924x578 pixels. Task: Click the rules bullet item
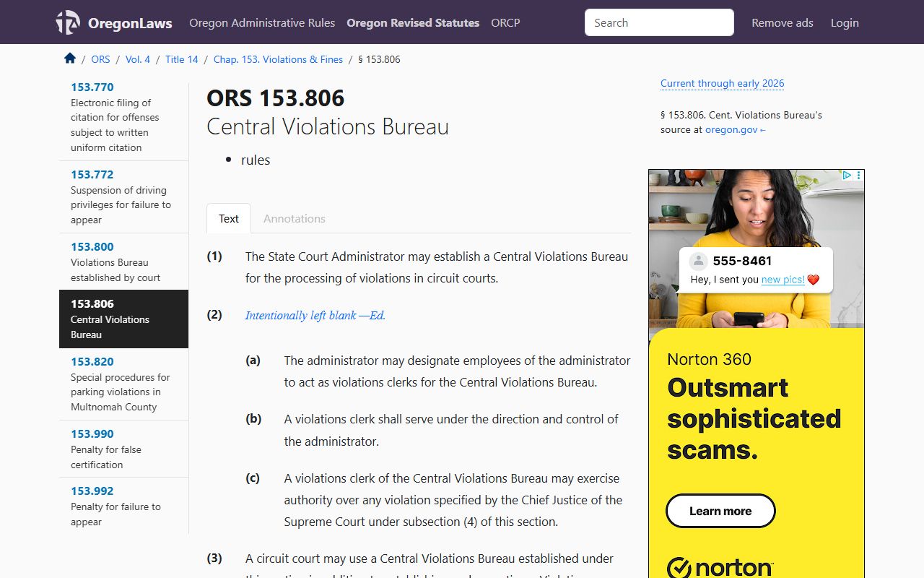pyautogui.click(x=256, y=160)
